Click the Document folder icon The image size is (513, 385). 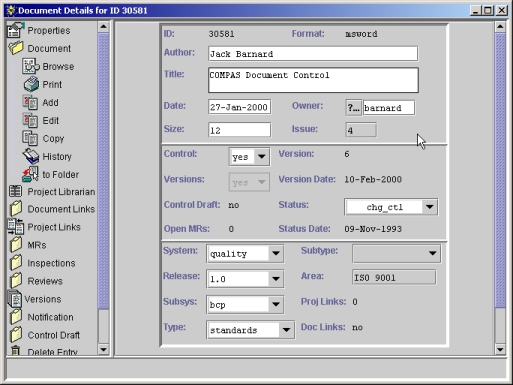(16, 48)
